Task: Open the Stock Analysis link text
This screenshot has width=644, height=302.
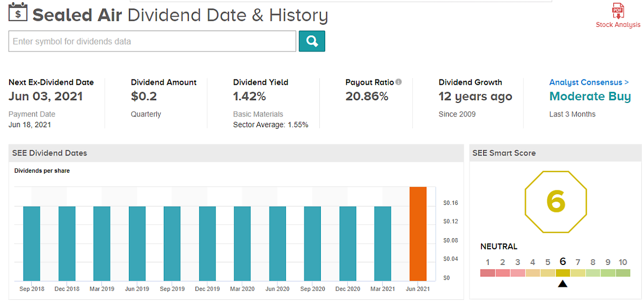Action: click(618, 25)
